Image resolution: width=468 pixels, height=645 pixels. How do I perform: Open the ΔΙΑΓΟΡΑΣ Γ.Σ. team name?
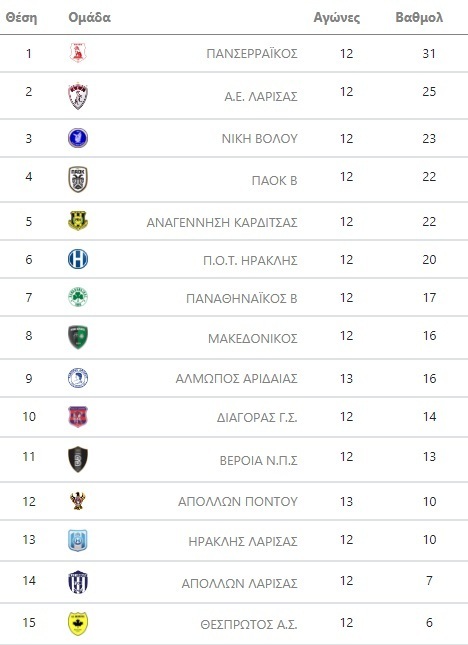click(257, 418)
